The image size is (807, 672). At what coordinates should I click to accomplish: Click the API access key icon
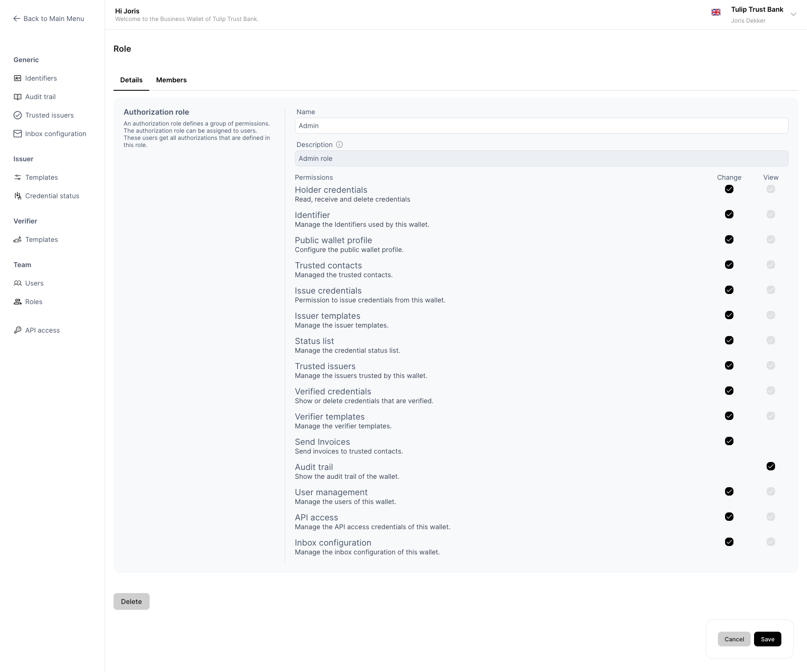(x=18, y=330)
